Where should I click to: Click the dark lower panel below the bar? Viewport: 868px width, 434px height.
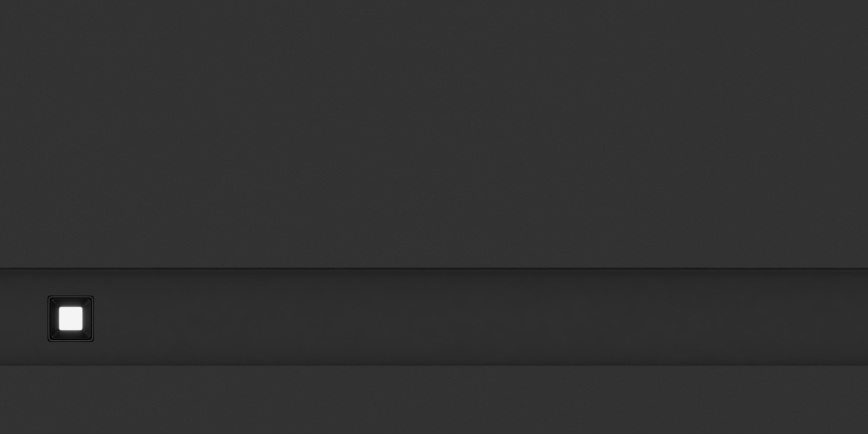pos(434,400)
